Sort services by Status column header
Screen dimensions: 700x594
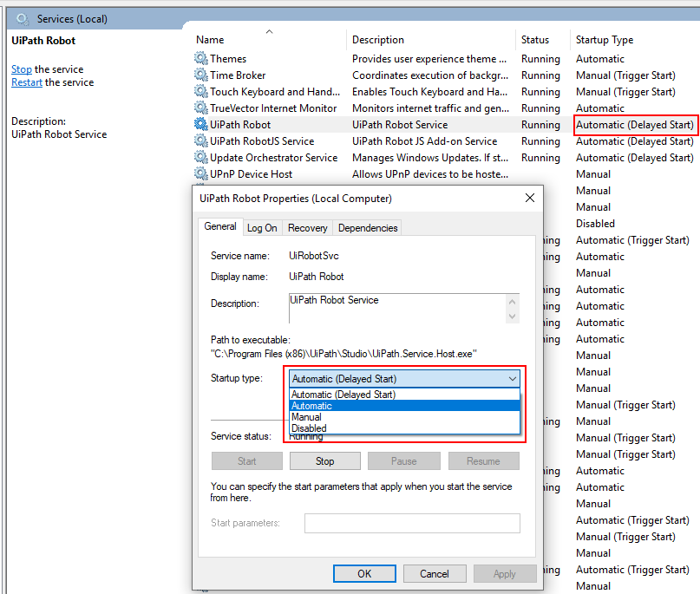[543, 39]
